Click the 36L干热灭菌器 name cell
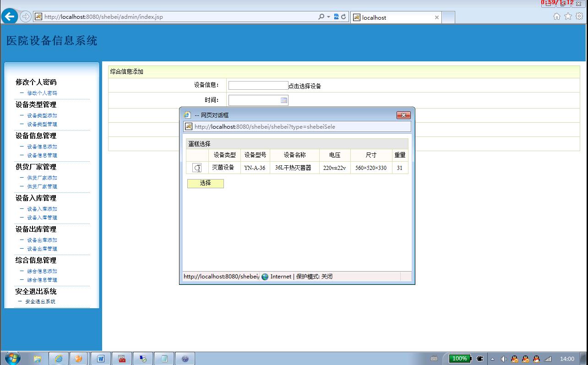Viewport: 588px width, 365px height. coord(294,168)
